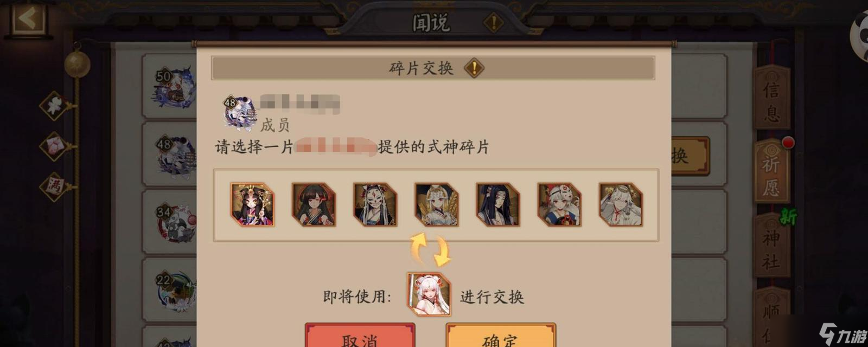Tap the level 50 avatar in the list

point(173,87)
